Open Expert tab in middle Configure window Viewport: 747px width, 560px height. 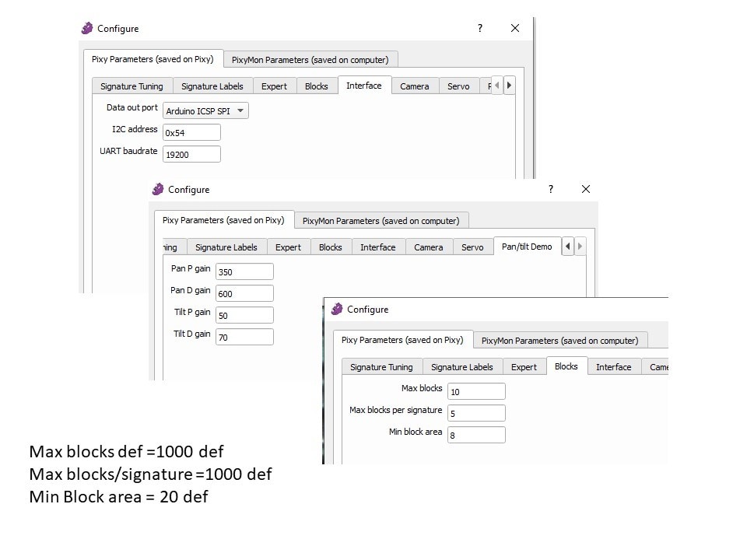[288, 247]
